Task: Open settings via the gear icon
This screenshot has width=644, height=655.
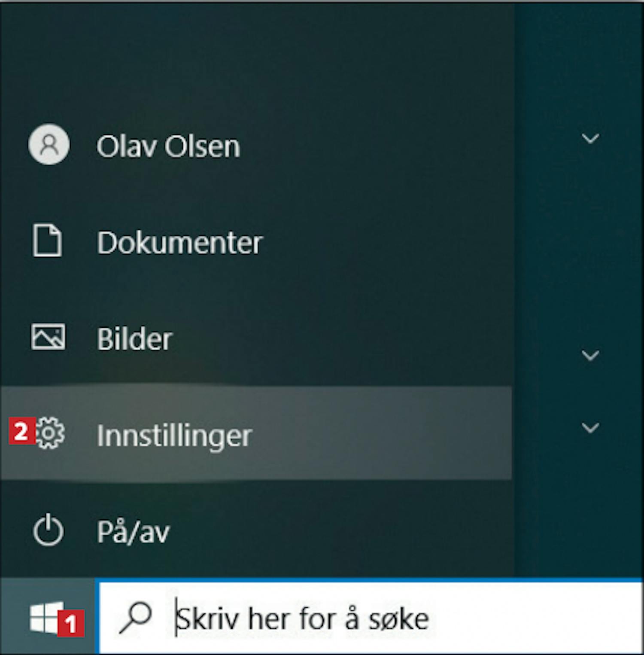Action: tap(50, 433)
